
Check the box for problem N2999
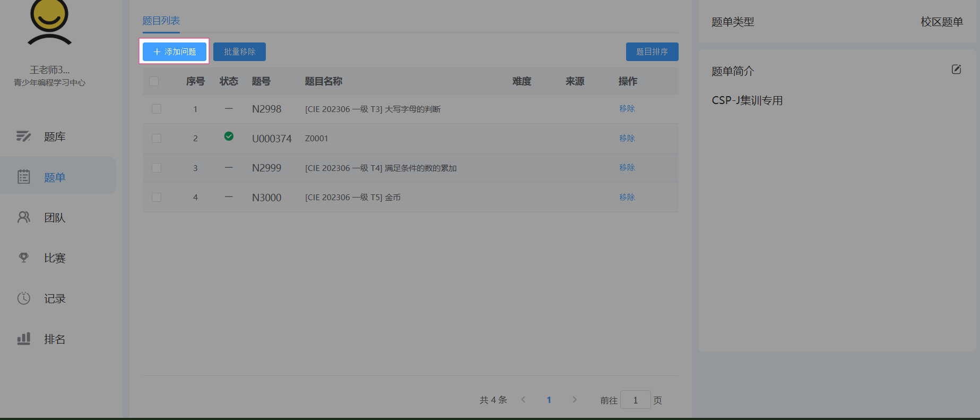(x=157, y=168)
